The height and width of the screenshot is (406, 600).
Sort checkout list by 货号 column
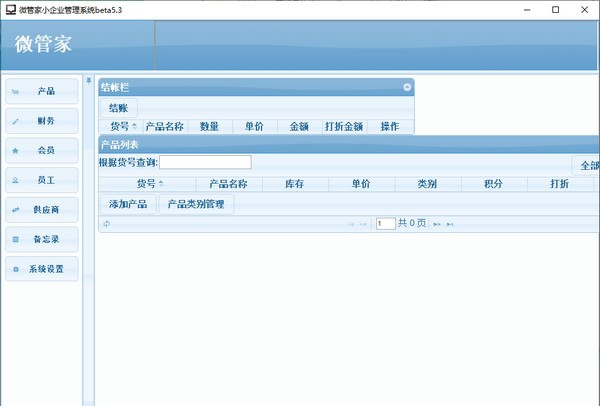tap(121, 127)
